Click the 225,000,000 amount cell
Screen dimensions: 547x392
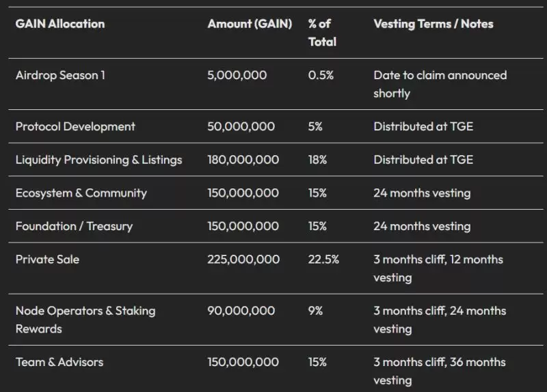pyautogui.click(x=243, y=260)
